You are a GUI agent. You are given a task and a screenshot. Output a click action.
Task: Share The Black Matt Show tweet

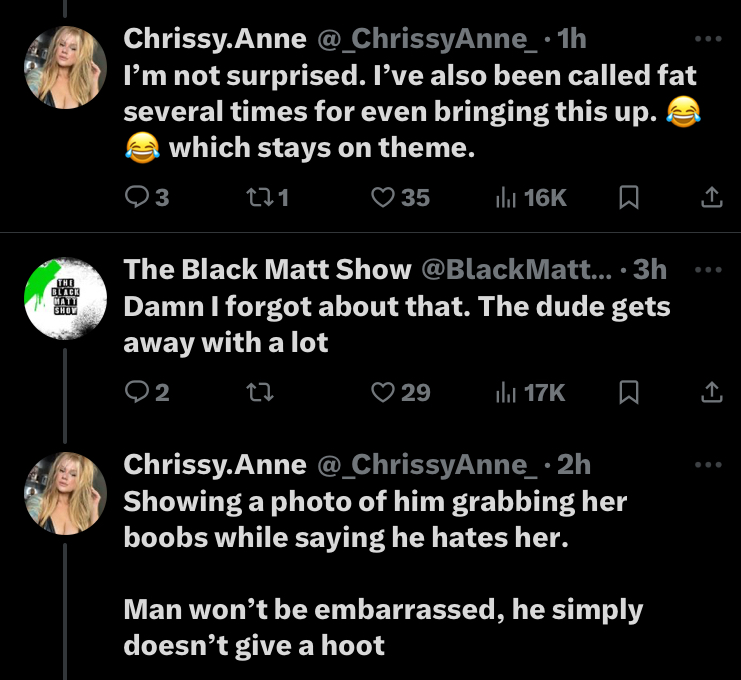coord(710,393)
